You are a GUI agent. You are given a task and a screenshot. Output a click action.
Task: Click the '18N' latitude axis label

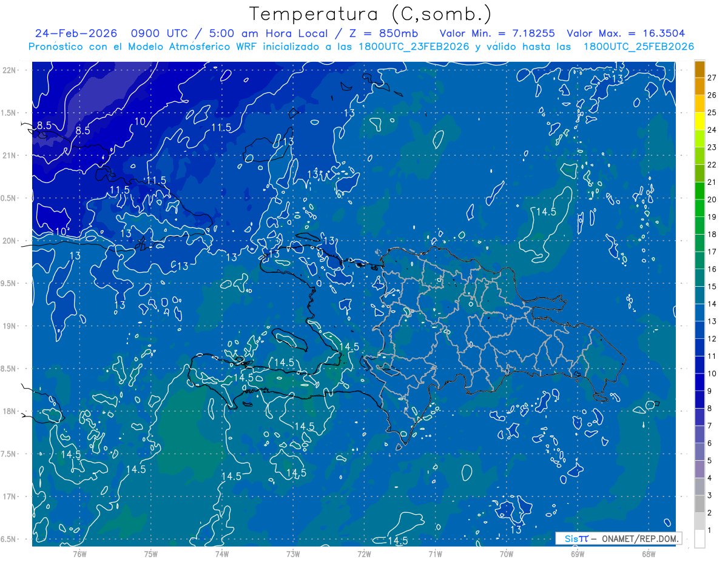click(x=10, y=411)
